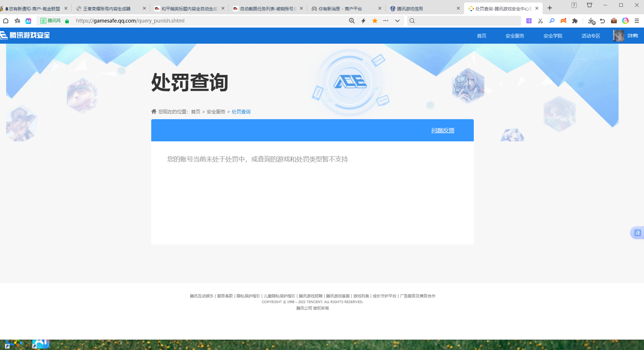Click the 问题反馈 feedback link
This screenshot has width=644, height=350.
[x=443, y=130]
